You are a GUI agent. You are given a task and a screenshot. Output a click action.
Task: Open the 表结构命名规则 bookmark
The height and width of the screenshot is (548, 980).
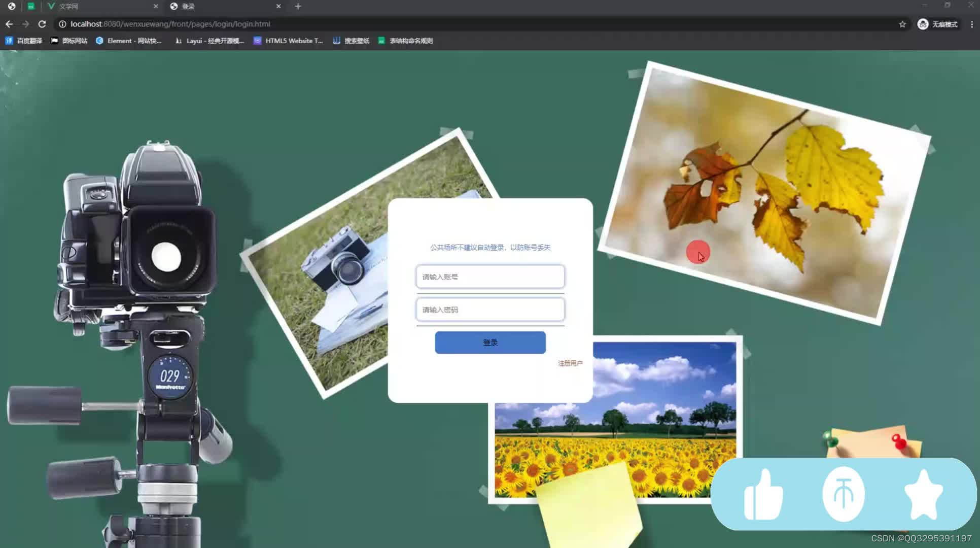[405, 41]
